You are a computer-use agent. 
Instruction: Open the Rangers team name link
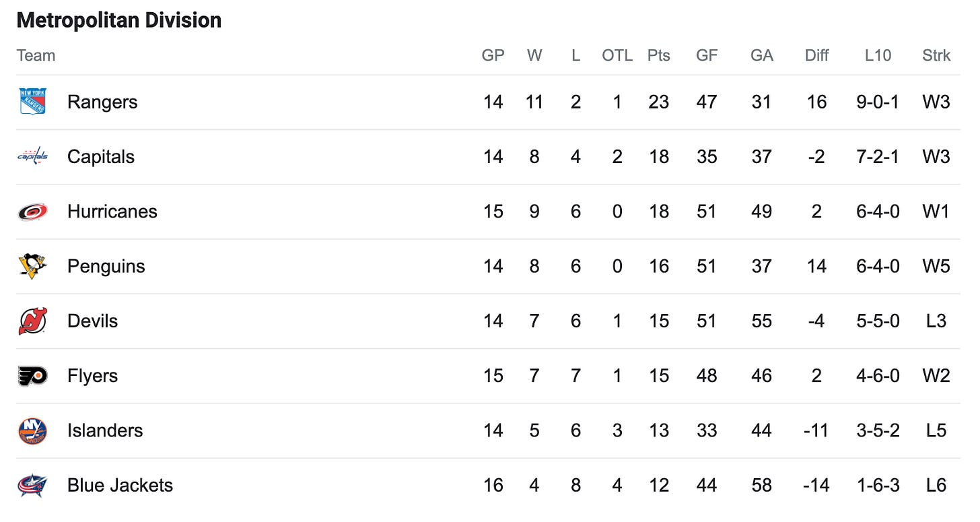pos(102,102)
